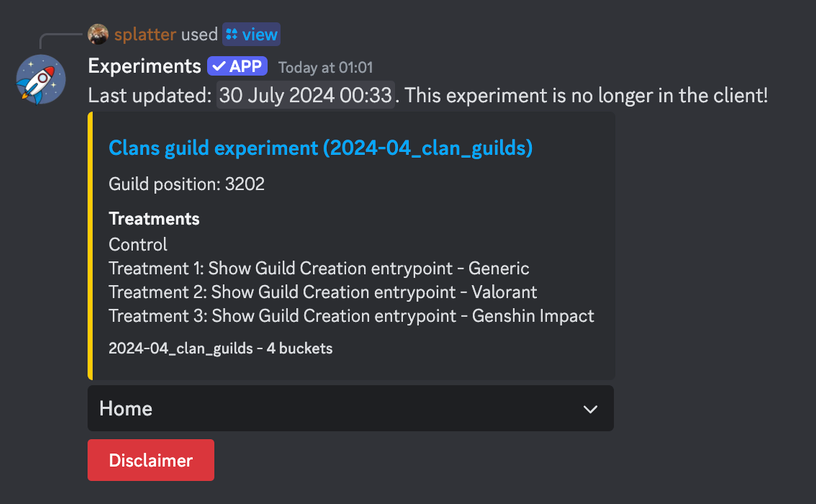
Task: Click the Treatment 3 Genshin Impact line
Action: [x=351, y=316]
